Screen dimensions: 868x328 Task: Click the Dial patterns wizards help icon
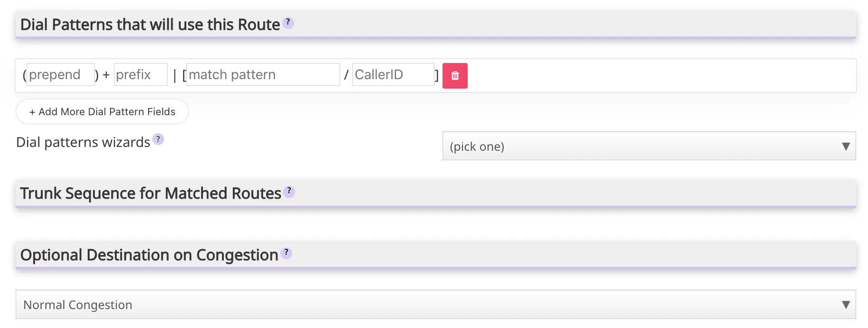point(158,139)
